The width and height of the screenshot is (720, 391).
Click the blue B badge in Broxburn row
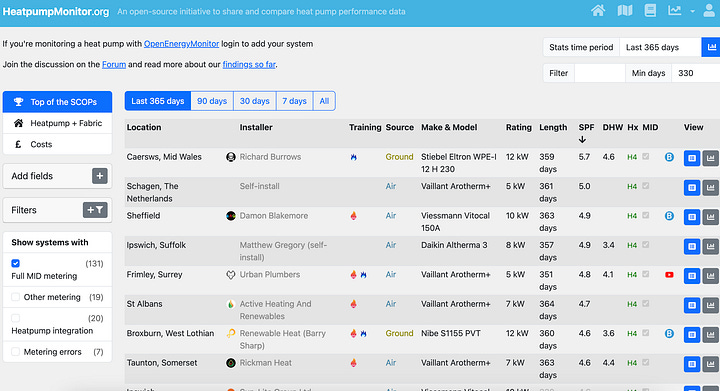[669, 333]
